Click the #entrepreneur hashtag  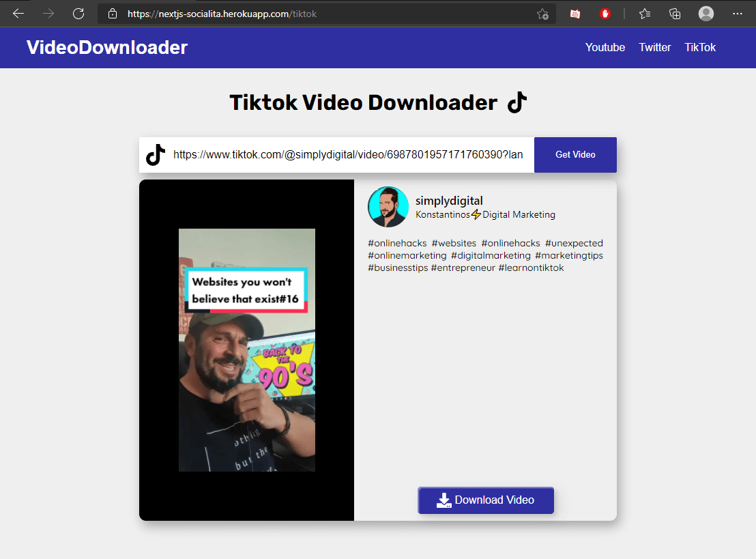[x=463, y=268]
